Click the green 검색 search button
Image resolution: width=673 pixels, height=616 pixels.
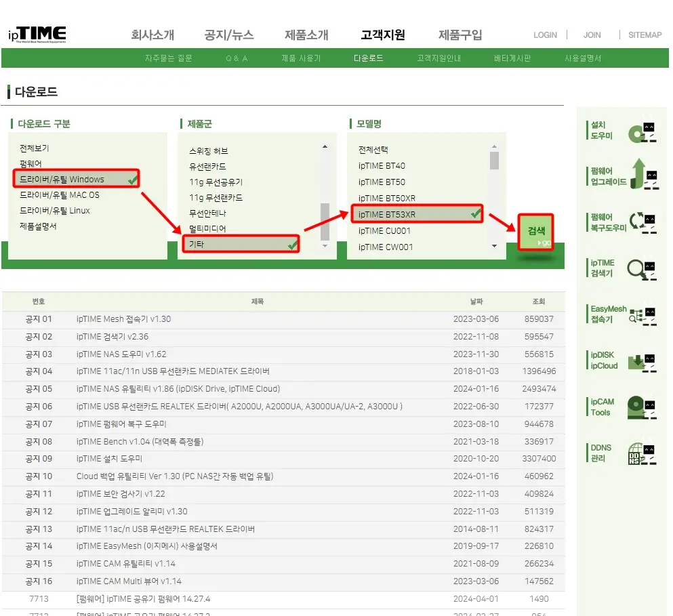535,232
